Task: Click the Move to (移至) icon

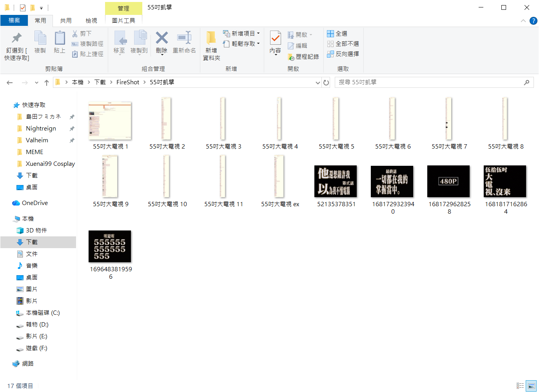Action: coord(120,38)
